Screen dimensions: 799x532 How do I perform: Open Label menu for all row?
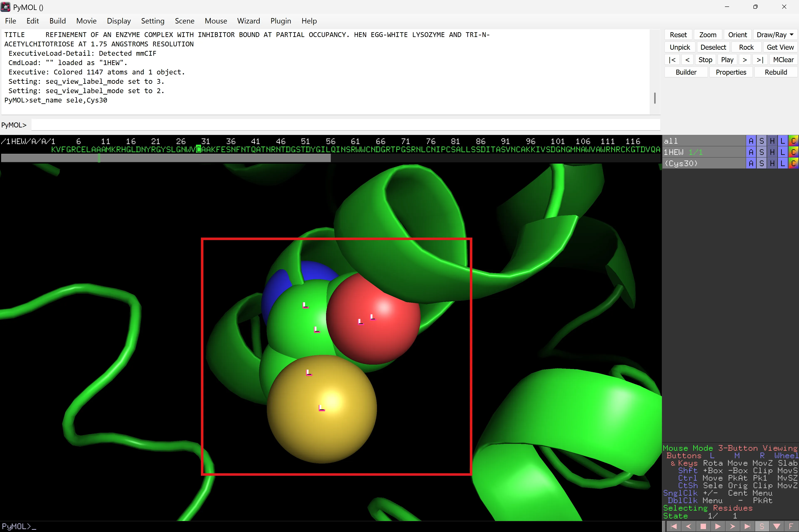click(x=783, y=141)
